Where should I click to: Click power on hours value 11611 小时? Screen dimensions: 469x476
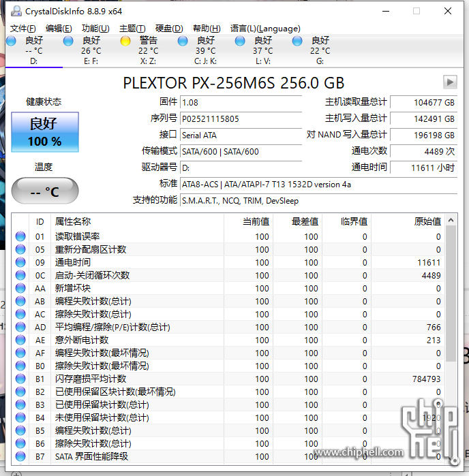(424, 168)
